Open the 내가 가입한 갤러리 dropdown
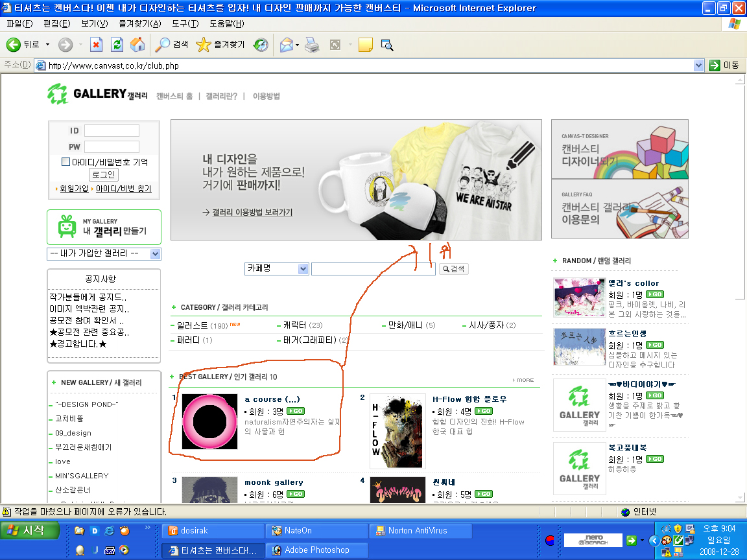 tap(156, 253)
